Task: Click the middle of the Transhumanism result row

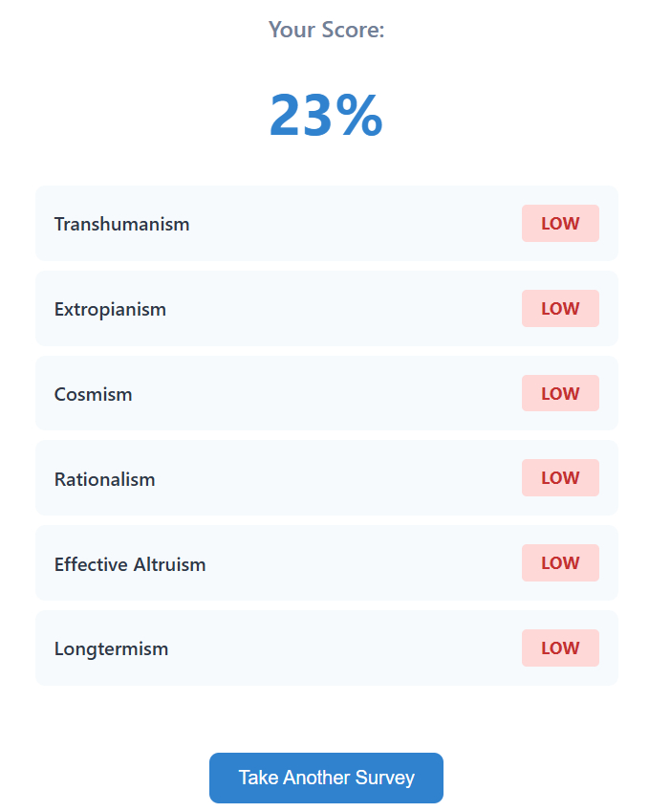Action: tap(326, 224)
